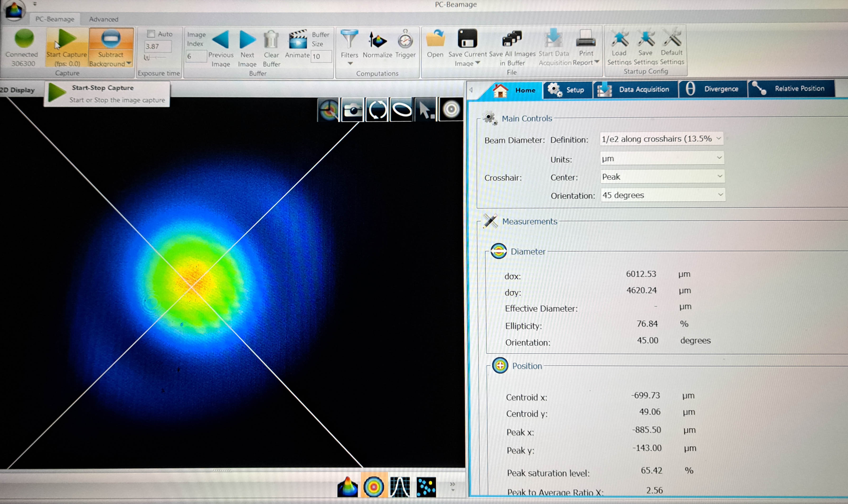The width and height of the screenshot is (848, 504).
Task: Open the 3D display view icon
Action: pos(347,487)
